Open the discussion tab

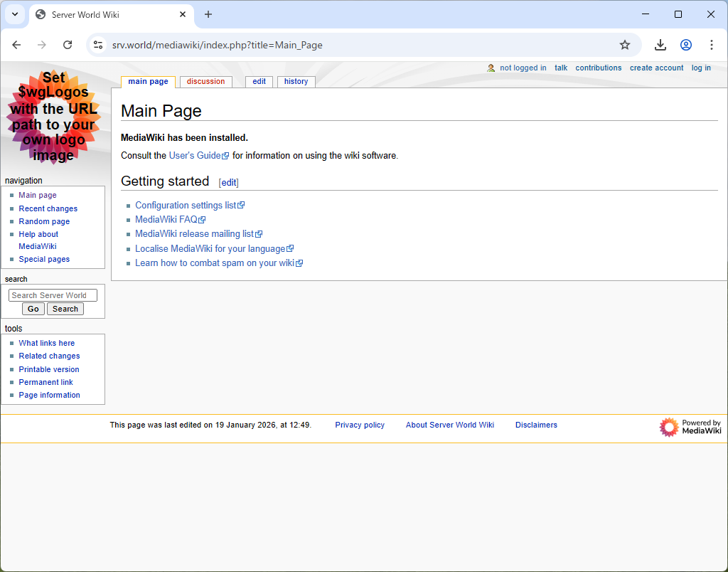(205, 82)
